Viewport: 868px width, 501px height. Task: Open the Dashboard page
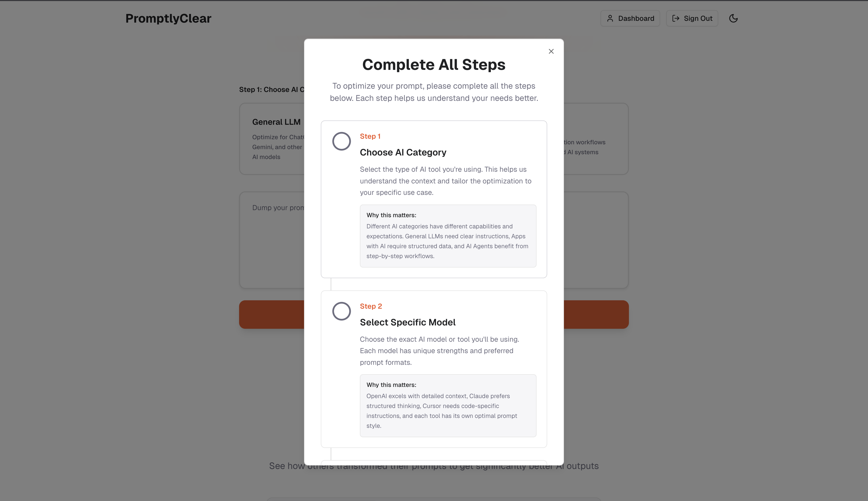point(630,18)
